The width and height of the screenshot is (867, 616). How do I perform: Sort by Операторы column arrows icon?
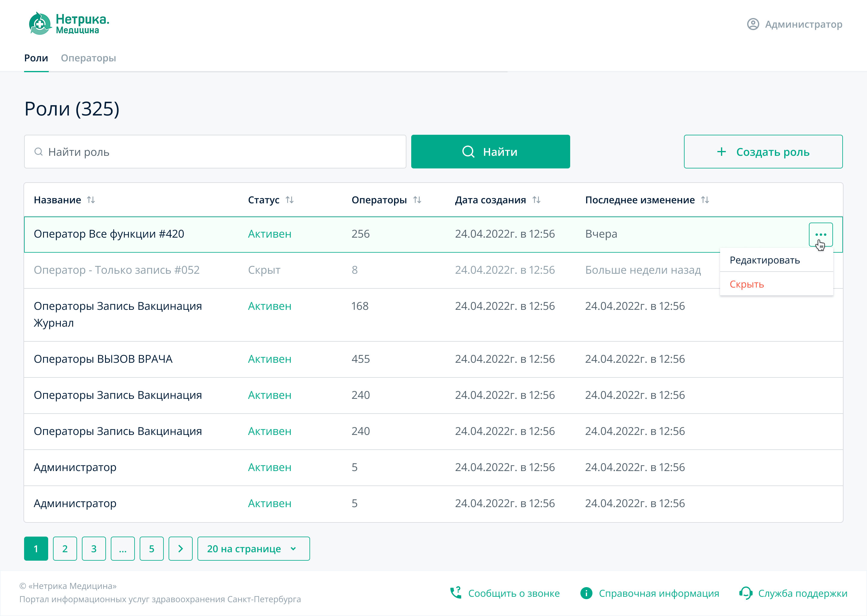(x=417, y=199)
